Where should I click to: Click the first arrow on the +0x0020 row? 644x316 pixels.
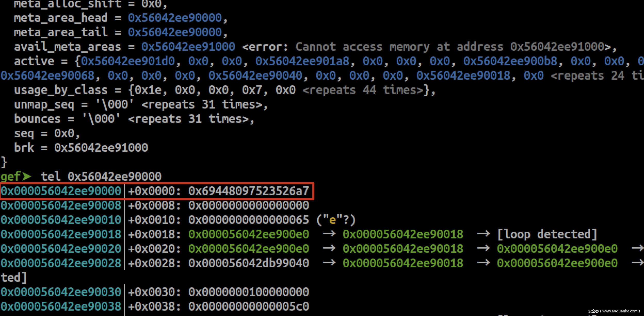[x=329, y=248]
